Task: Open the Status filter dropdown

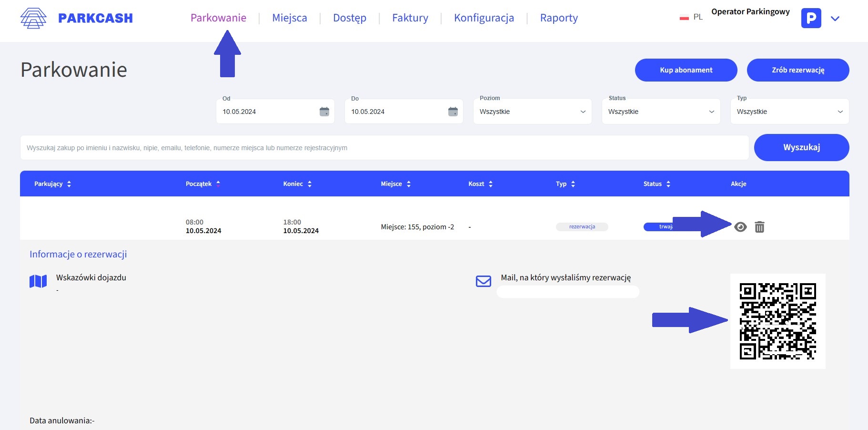Action: click(661, 112)
